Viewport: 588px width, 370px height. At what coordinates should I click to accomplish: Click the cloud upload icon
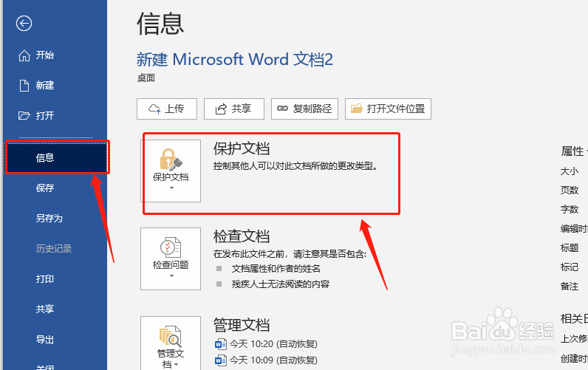(x=154, y=109)
